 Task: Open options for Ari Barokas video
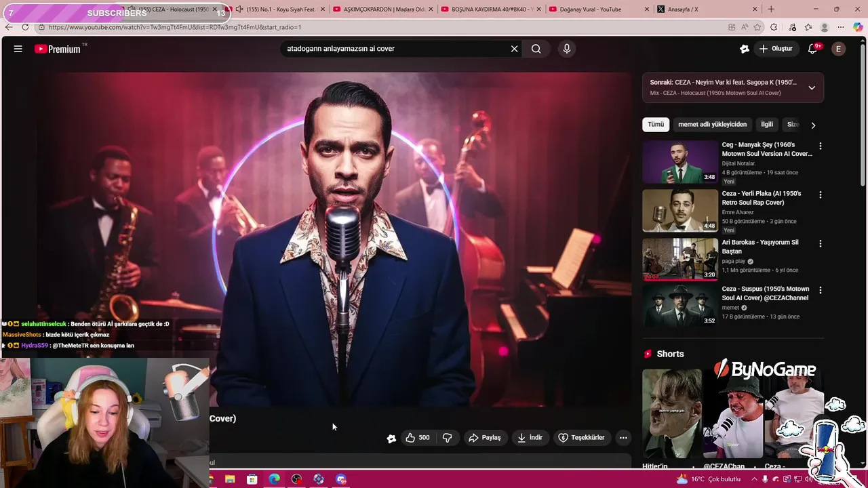point(820,244)
